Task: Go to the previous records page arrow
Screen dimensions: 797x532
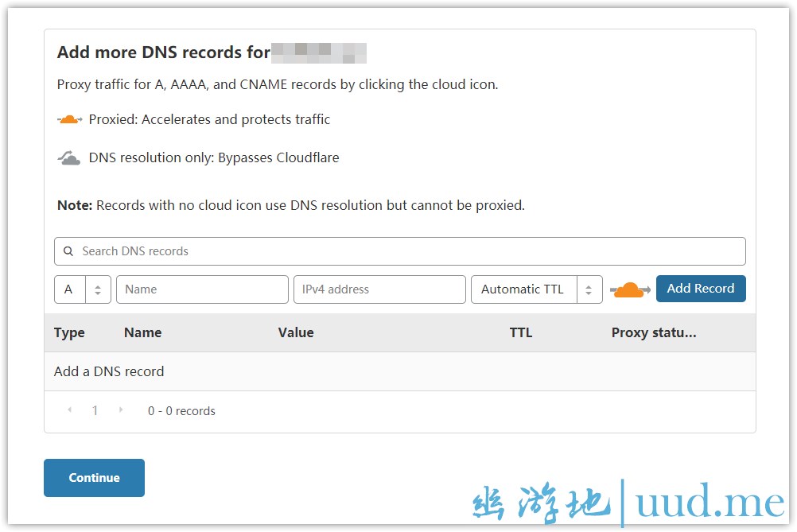Action: [69, 410]
